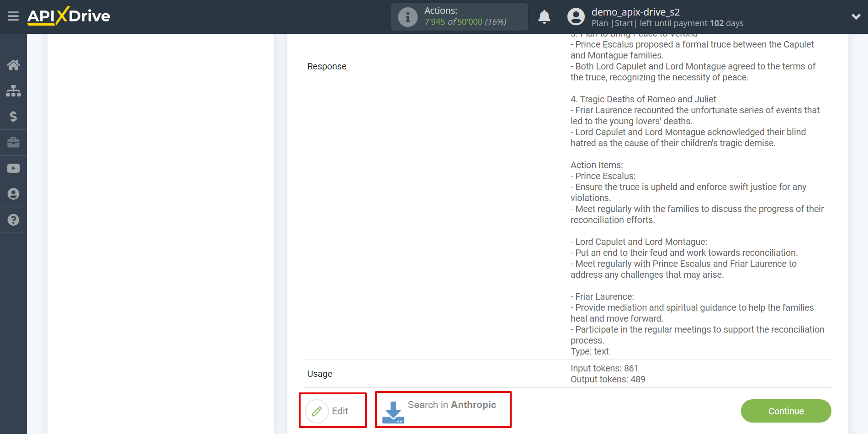Image resolution: width=868 pixels, height=434 pixels.
Task: Open the briefcase services icon
Action: 13,143
